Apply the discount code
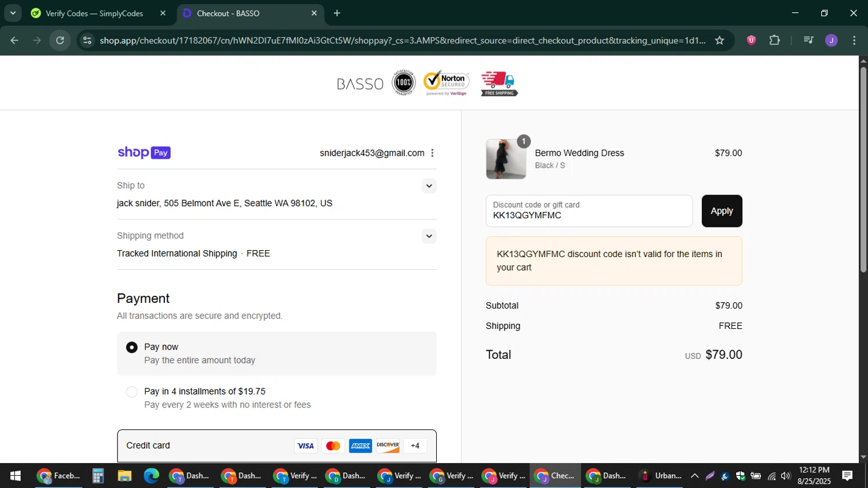 [722, 211]
